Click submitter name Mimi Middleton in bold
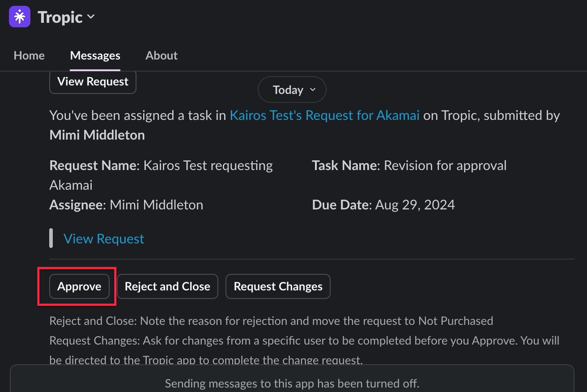 coord(97,135)
